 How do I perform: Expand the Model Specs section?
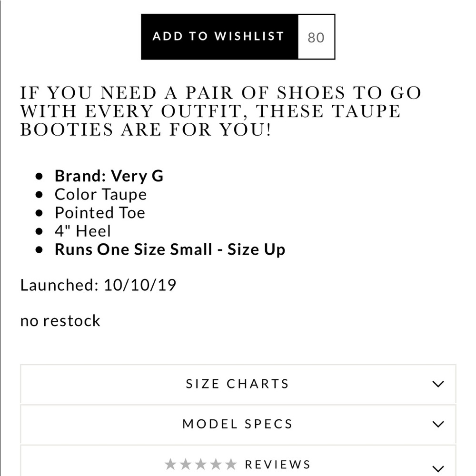238,424
